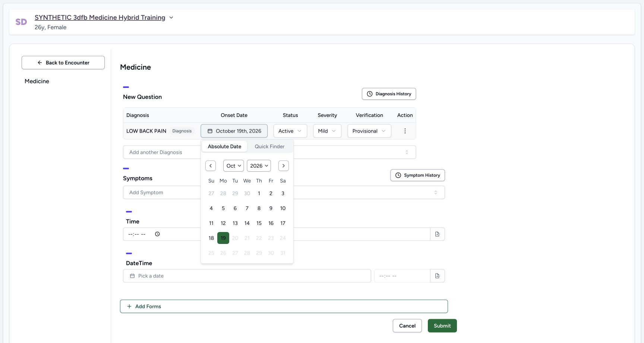Click Back to Encounter button

[63, 63]
